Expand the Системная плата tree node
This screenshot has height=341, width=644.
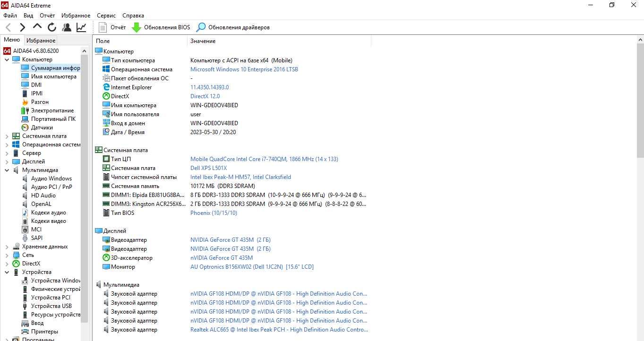7,136
